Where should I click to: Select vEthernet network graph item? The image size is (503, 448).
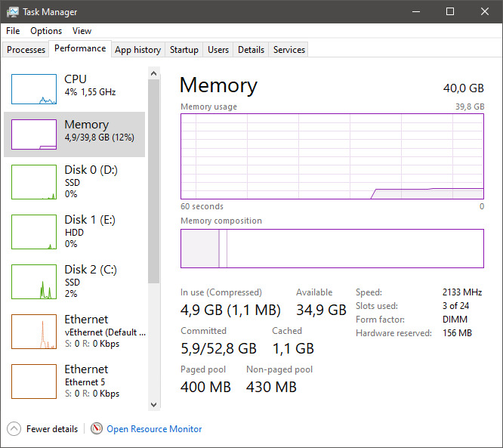click(34, 332)
